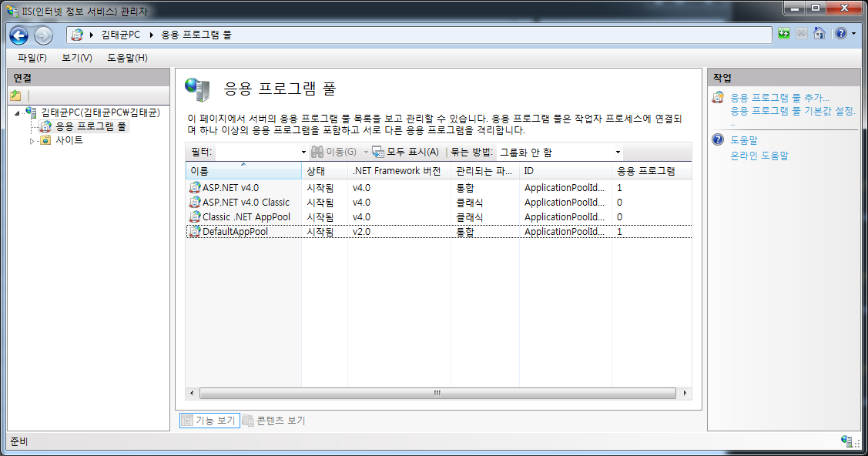Image resolution: width=868 pixels, height=456 pixels.
Task: Click the grayed forward navigation arrow
Action: click(43, 35)
